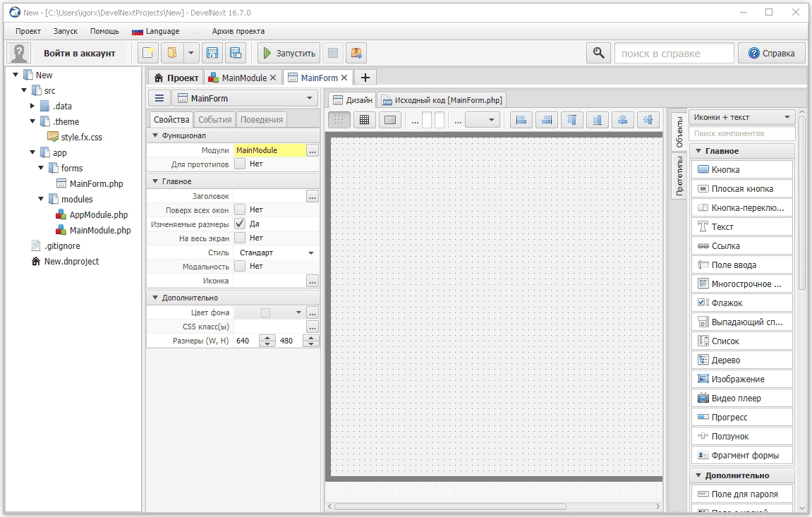Viewport: 812px width, 517px height.
Task: Toggle the dot grid icon
Action: click(339, 120)
